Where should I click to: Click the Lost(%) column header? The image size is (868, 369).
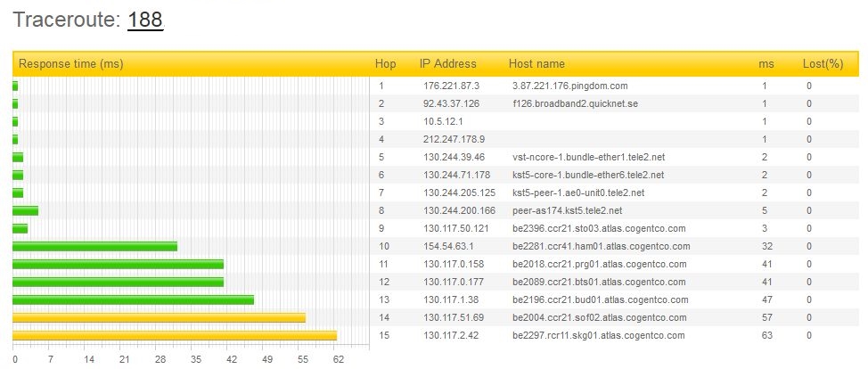tap(823, 63)
